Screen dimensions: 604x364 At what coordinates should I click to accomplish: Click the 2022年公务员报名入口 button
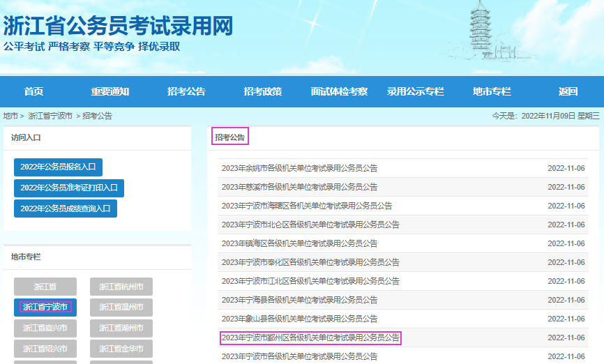click(58, 167)
